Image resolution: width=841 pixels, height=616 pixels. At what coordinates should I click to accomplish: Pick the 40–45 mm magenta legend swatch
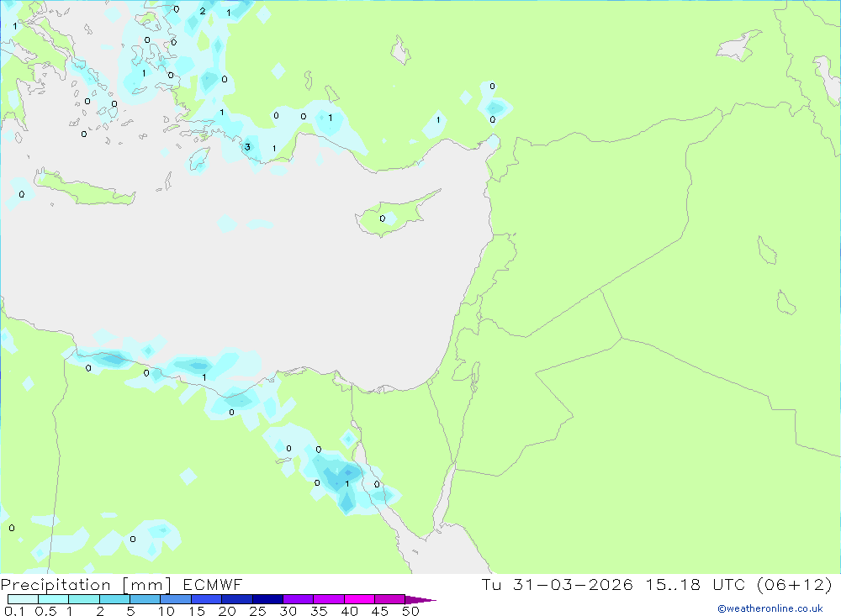pos(359,599)
